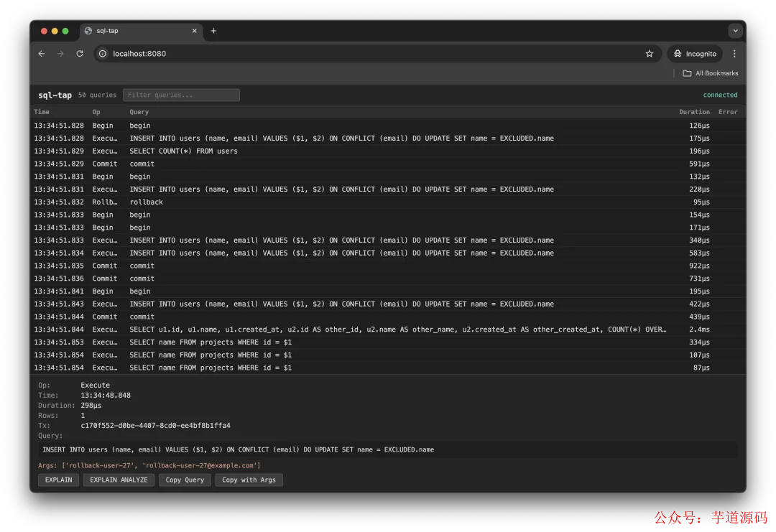This screenshot has width=776, height=532.
Task: Close the sql-tap tab
Action: coord(194,31)
